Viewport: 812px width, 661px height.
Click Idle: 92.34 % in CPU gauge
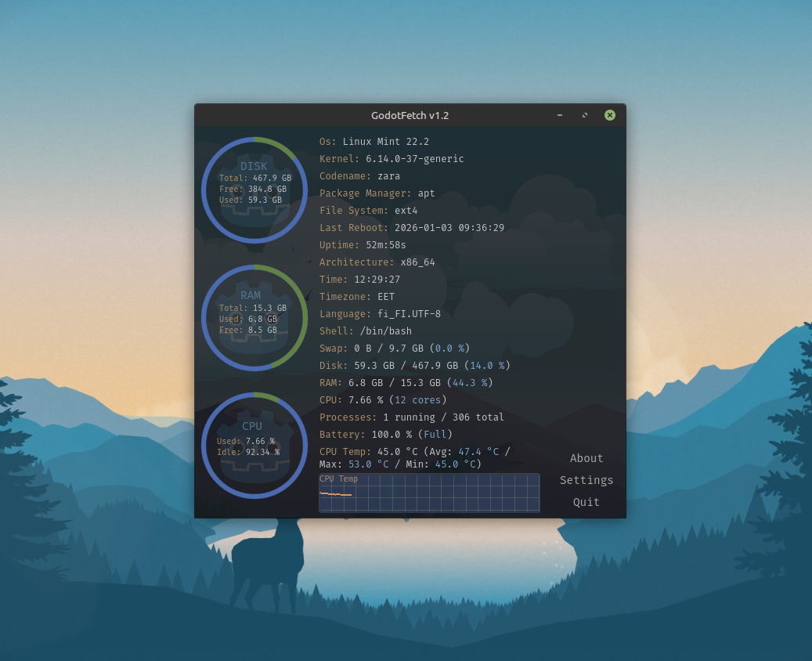coord(248,452)
